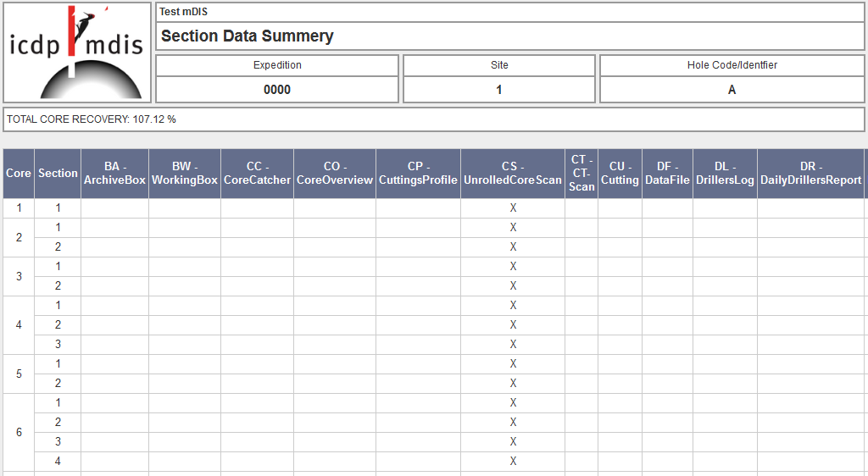
Task: Click Section 3 cell of Core 6
Action: [58, 442]
